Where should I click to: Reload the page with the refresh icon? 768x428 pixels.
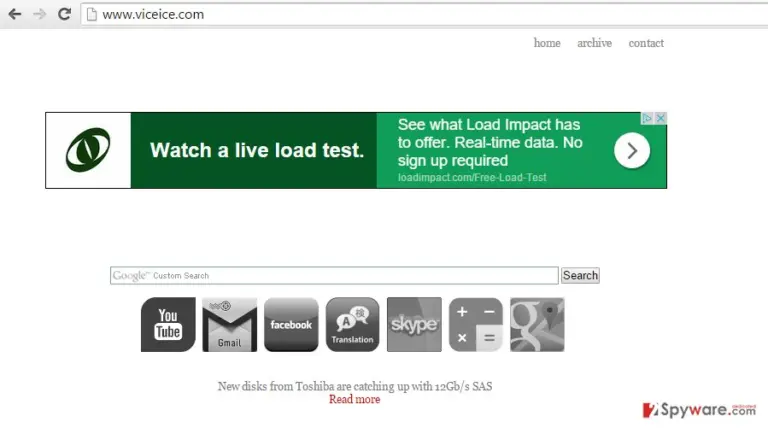[x=64, y=14]
